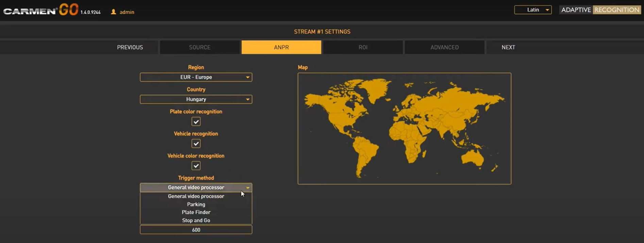This screenshot has height=243, width=644.
Task: Choose Parking trigger method
Action: [x=196, y=205]
